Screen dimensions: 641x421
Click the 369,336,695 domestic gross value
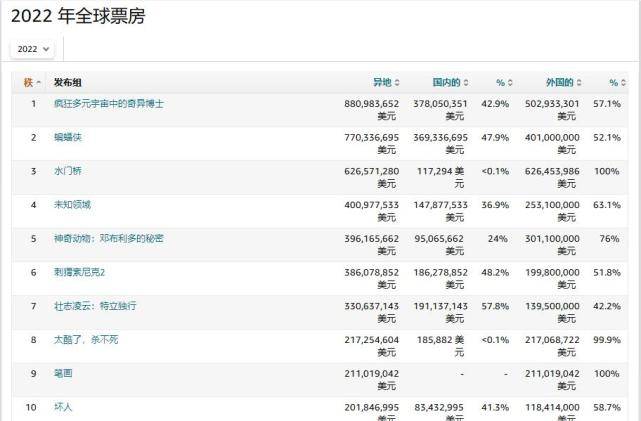(440, 137)
